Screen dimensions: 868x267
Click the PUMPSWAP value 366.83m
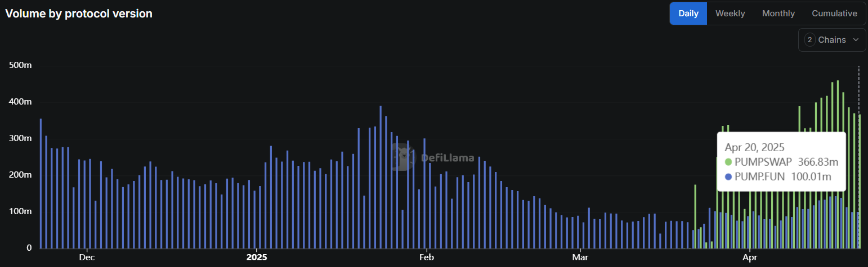(817, 162)
